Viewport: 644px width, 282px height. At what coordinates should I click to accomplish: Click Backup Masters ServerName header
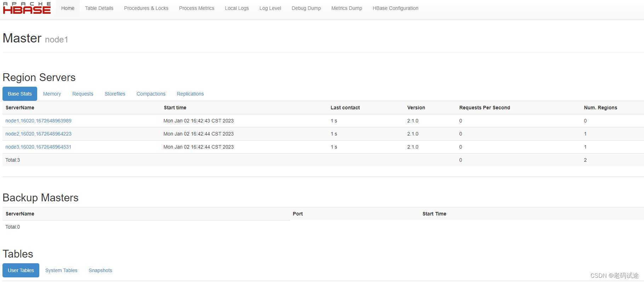pos(20,214)
